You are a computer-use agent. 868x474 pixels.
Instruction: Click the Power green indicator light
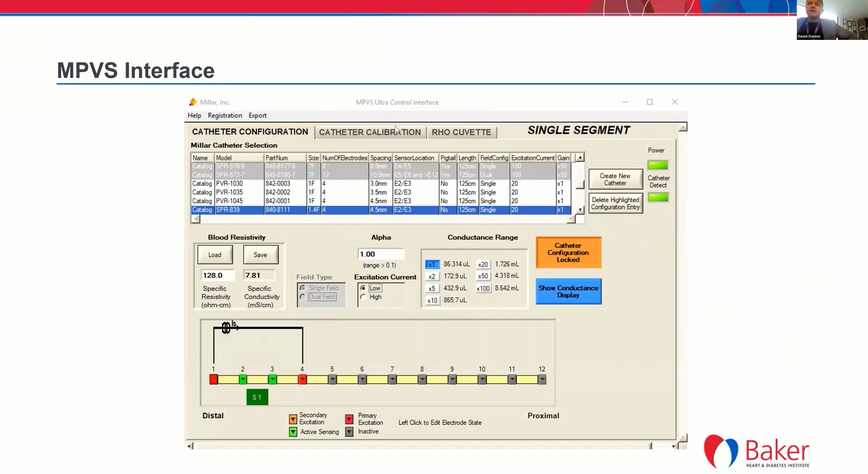click(658, 165)
